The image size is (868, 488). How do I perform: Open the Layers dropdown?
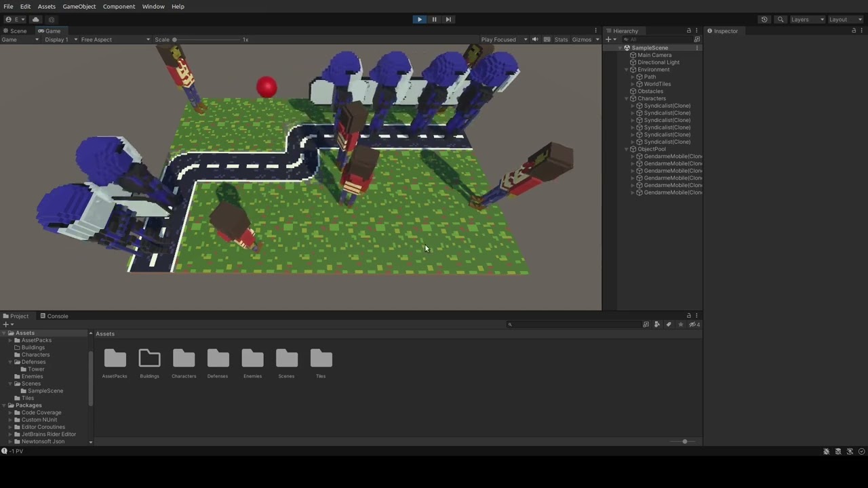807,20
